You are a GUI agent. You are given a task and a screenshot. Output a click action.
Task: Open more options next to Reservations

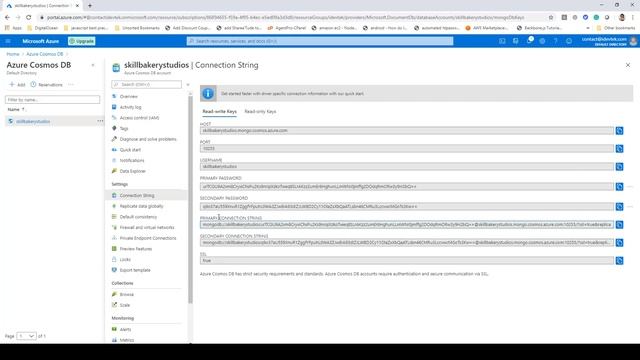[71, 84]
